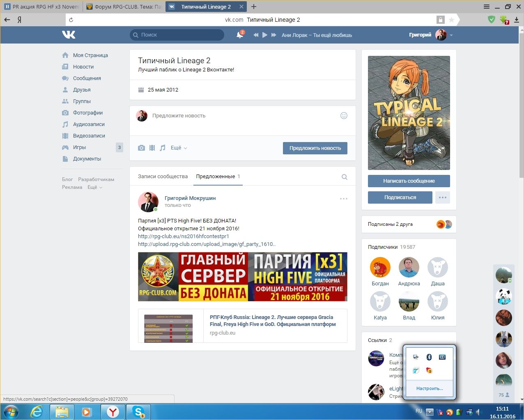
Task: Open Сообщения in the sidebar
Action: coord(87,78)
